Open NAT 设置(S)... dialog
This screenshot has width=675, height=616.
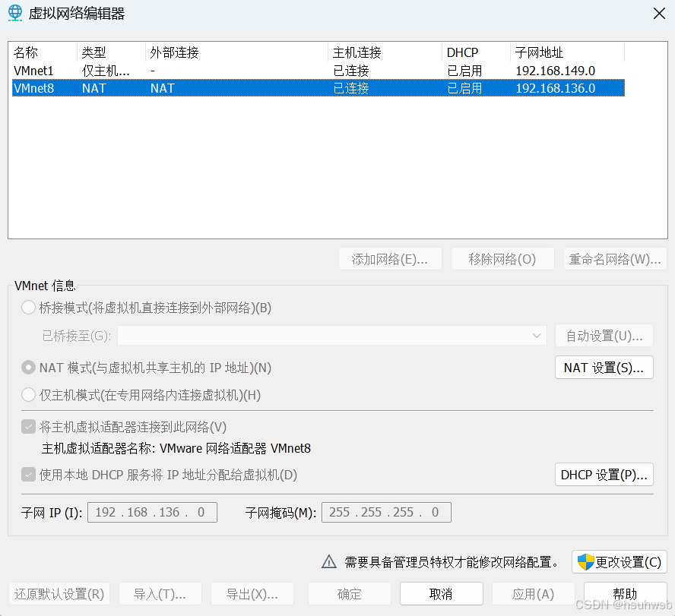pos(604,368)
